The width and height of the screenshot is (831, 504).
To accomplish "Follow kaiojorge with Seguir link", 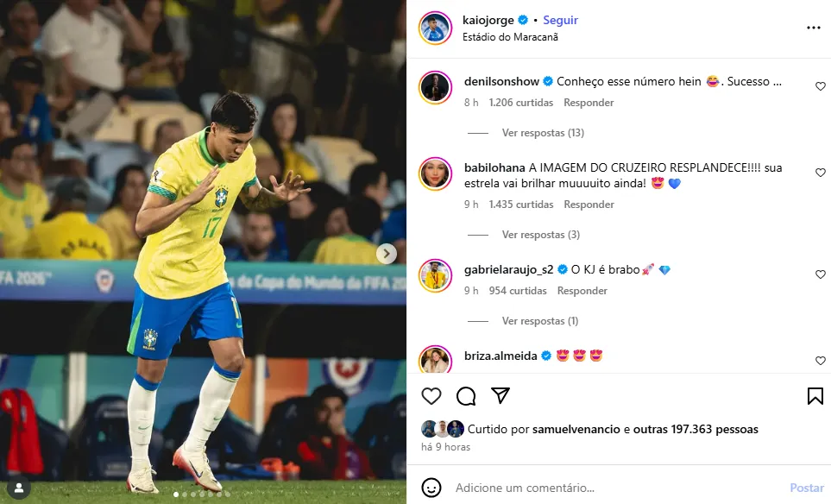I will 560,20.
